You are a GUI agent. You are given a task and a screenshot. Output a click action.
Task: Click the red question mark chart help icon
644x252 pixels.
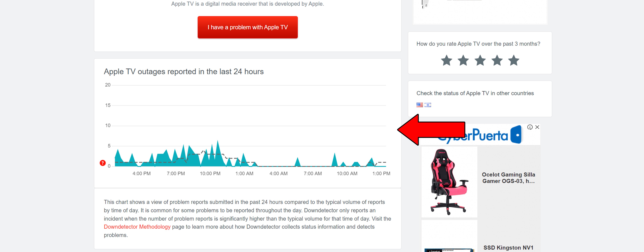point(102,163)
